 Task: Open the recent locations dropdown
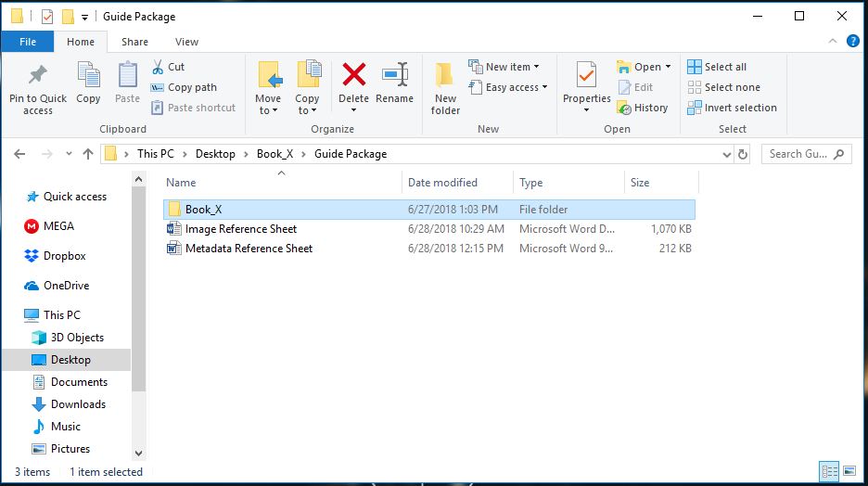click(69, 154)
